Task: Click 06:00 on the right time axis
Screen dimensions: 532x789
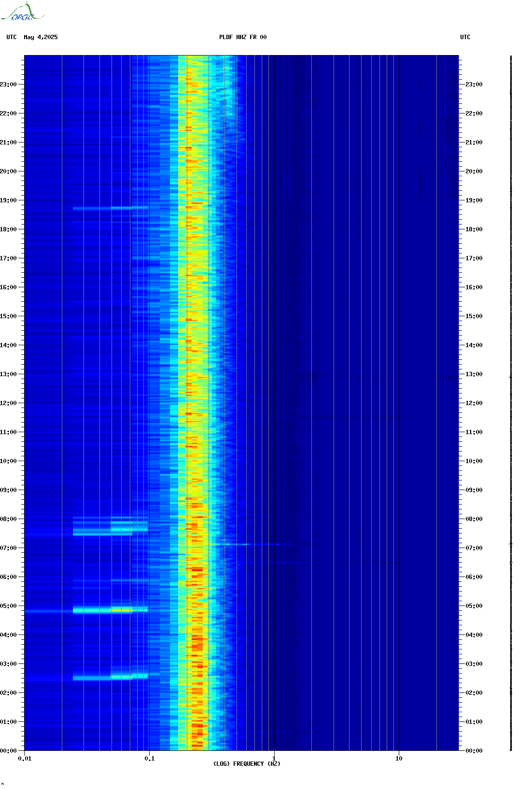Action: click(474, 577)
